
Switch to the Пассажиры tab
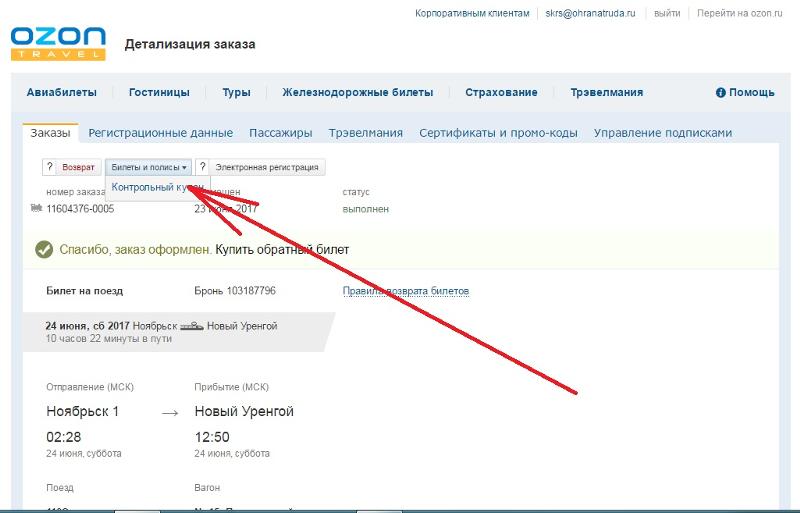click(x=280, y=133)
